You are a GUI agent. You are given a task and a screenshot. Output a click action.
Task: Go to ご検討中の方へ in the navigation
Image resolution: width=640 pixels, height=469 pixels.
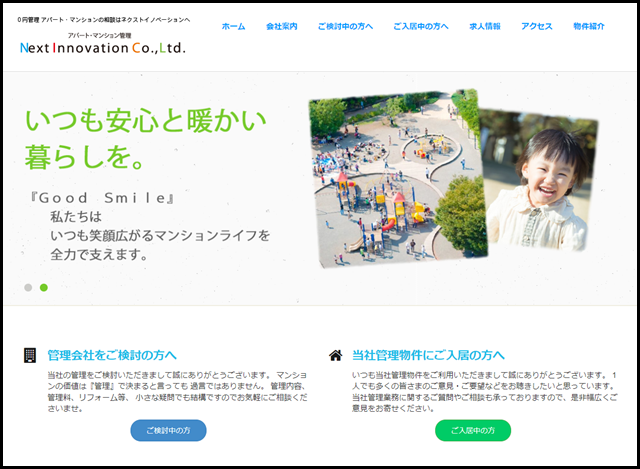tap(345, 27)
